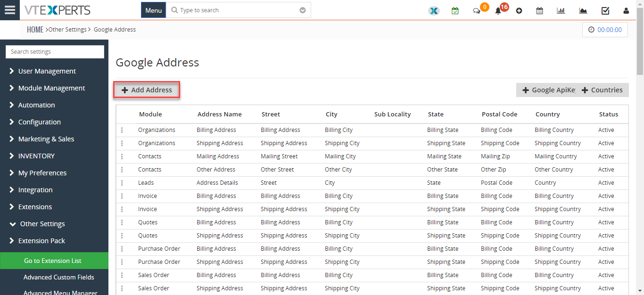Click the Countries button
Viewport: 644px width, 295px height.
603,90
